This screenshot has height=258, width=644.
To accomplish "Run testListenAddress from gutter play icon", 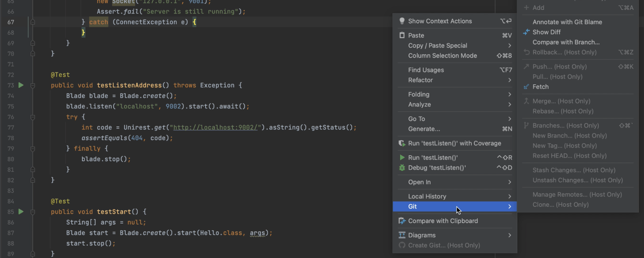I will click(21, 85).
